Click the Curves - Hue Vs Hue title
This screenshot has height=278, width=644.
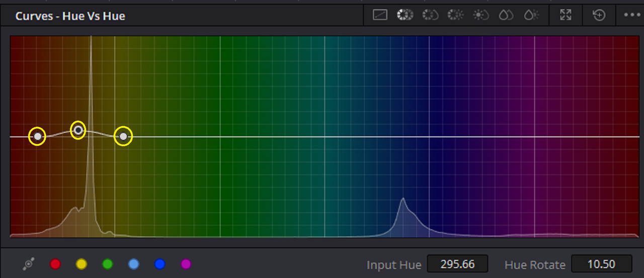[x=70, y=16]
